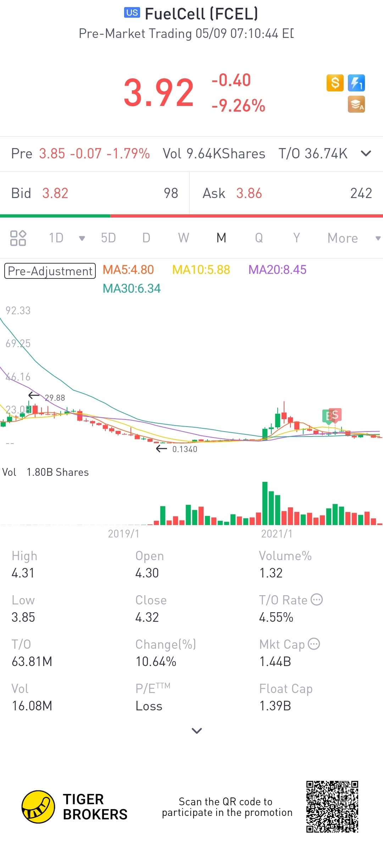Switch to the 1D chart tab
The image size is (383, 868).
[x=56, y=238]
